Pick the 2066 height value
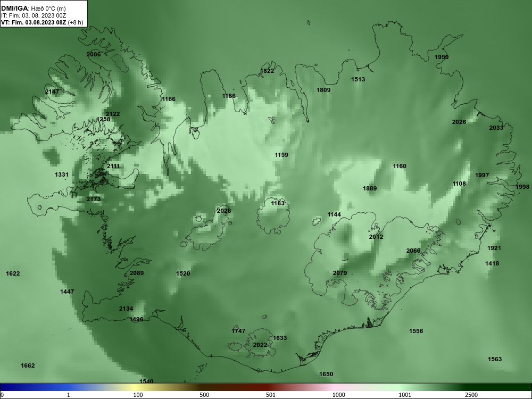This screenshot has width=532, height=399. point(413,251)
